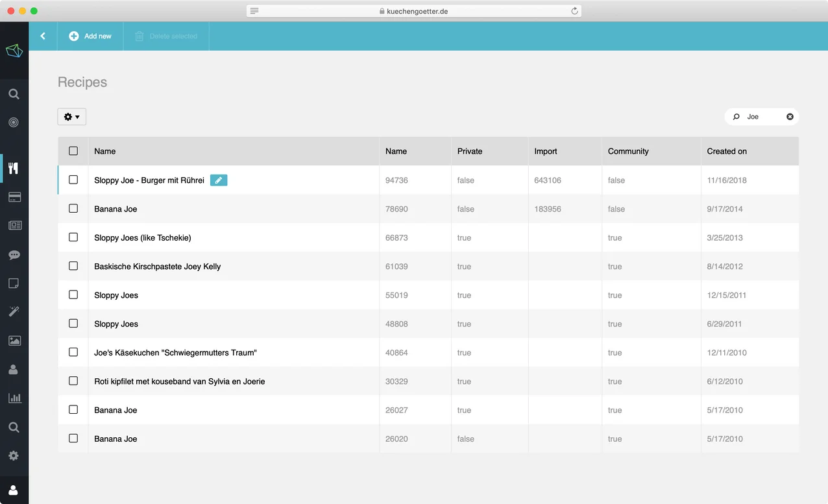This screenshot has height=504, width=828.
Task: Open the articles panel via newspaper icon
Action: (x=14, y=225)
